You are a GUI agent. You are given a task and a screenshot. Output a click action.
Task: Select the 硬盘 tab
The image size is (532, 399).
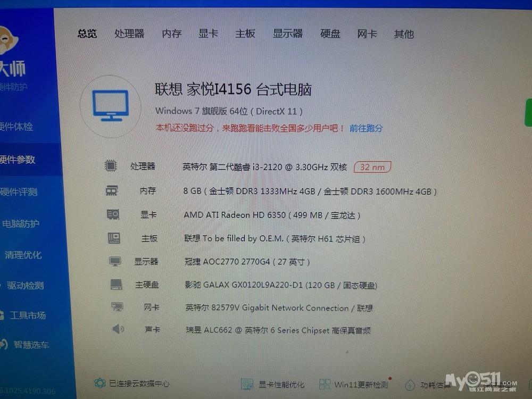tap(330, 34)
